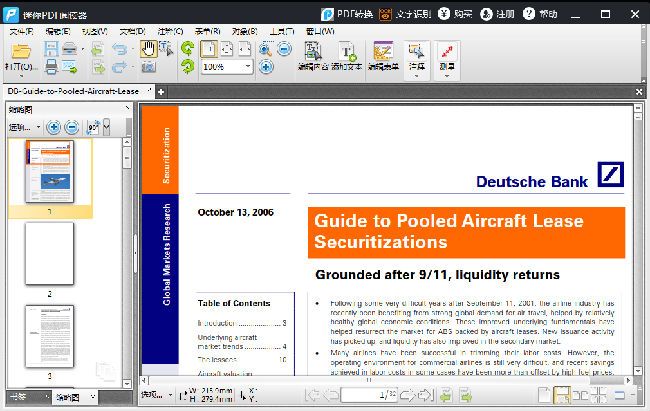This screenshot has height=411, width=650.
Task: Select the page 2 thumbnail
Action: pos(50,253)
